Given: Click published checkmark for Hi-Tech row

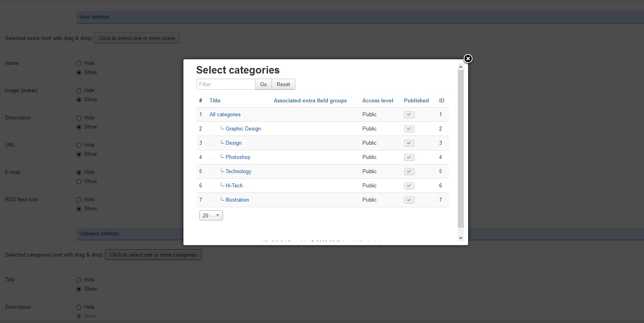Looking at the screenshot, I should click(x=409, y=186).
